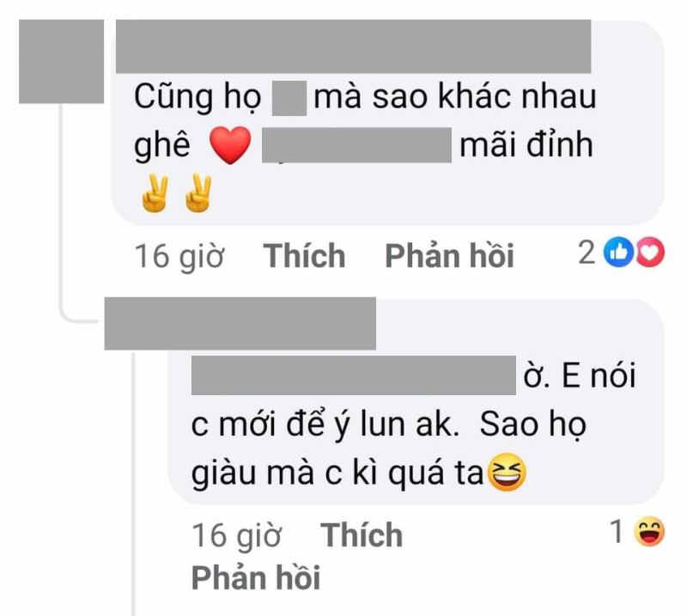This screenshot has height=616, width=687.
Task: Open the first commenter's profile picture
Action: 61,61
